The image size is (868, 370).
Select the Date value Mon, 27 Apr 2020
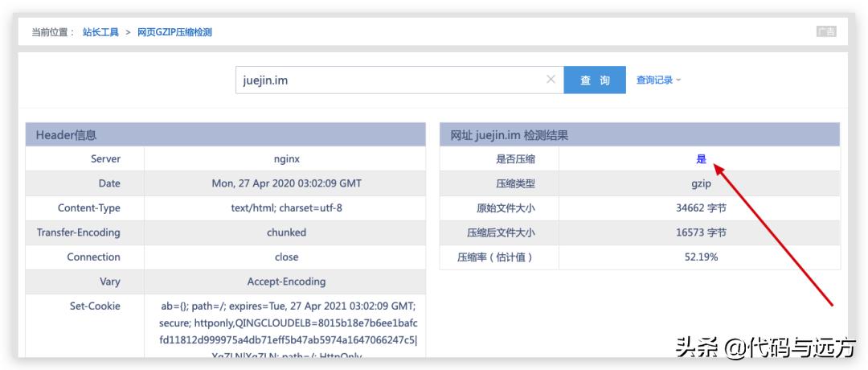pos(286,183)
